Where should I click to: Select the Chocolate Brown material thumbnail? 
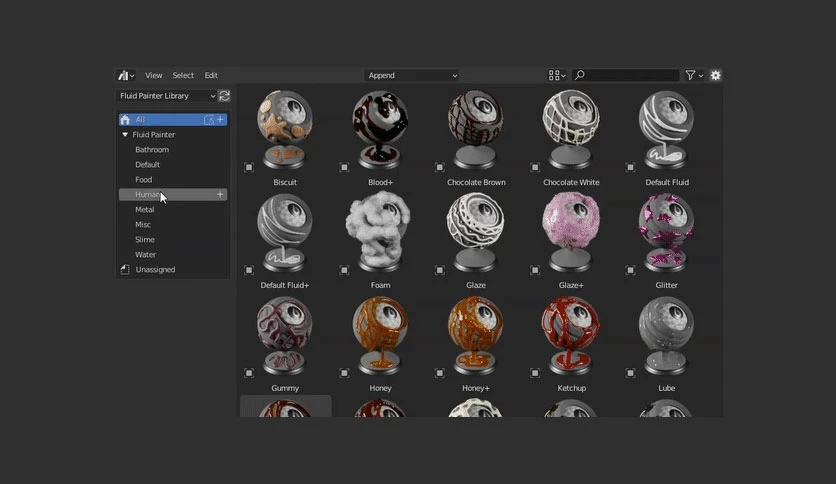[x=476, y=130]
